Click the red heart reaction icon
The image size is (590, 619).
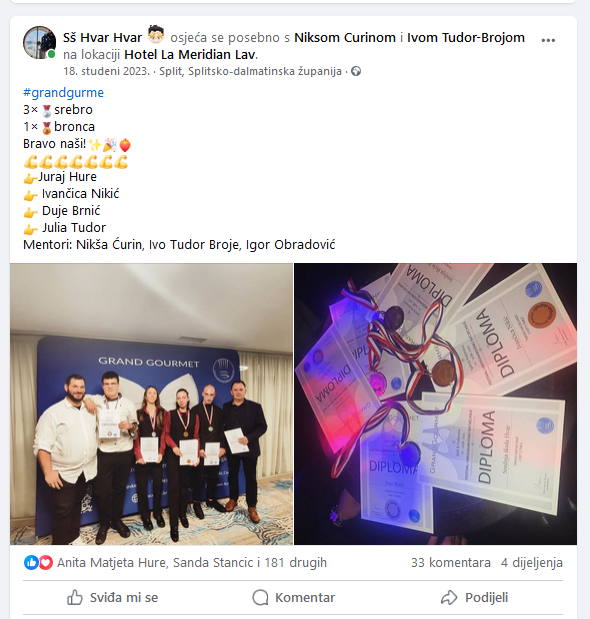tap(45, 563)
